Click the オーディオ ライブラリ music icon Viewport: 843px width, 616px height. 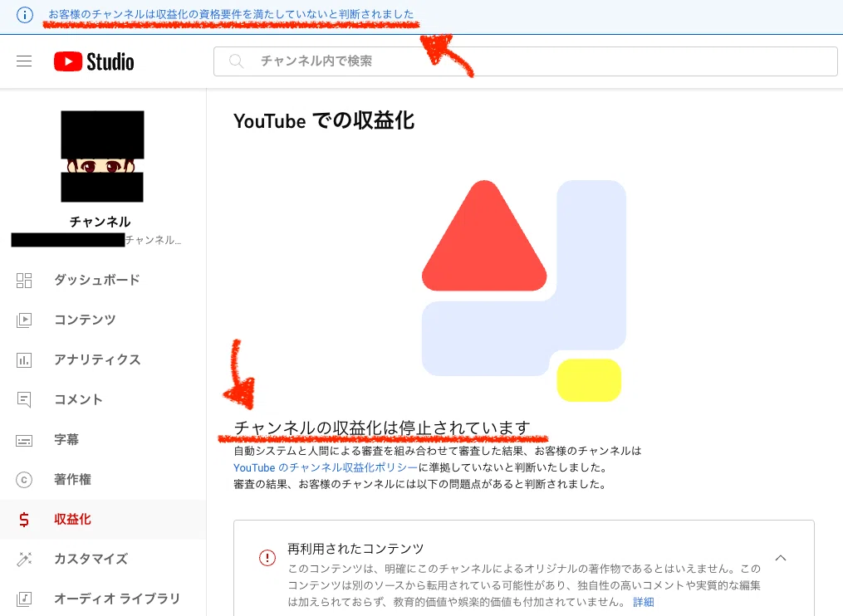(x=24, y=599)
